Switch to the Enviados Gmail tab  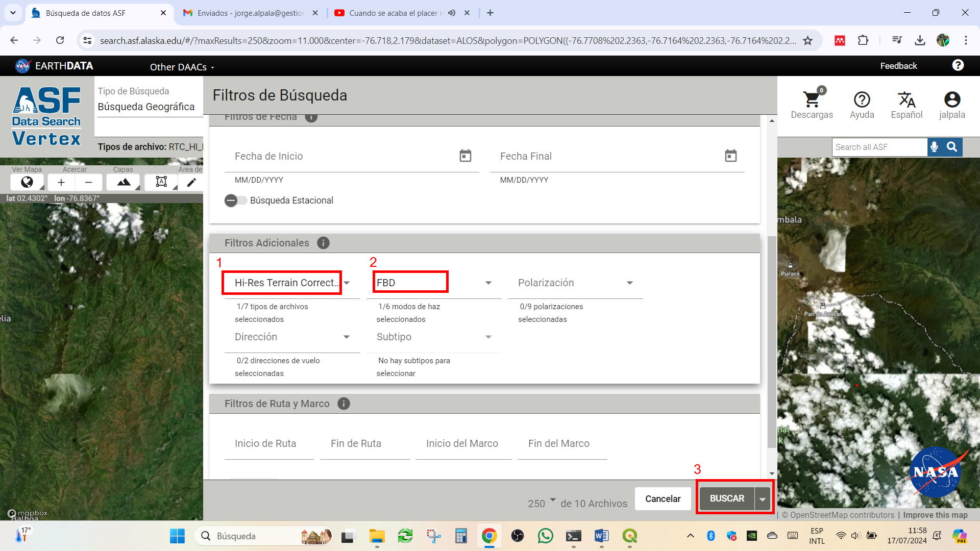pos(250,13)
